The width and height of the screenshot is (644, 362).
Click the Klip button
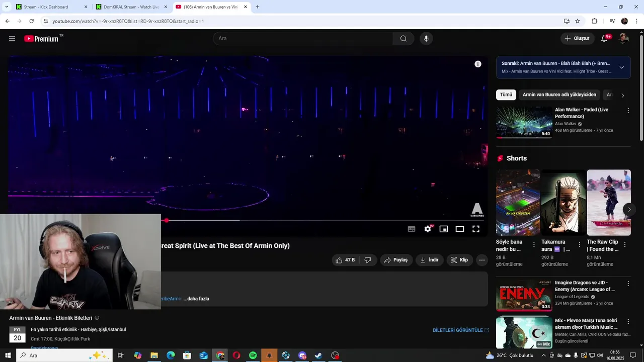(x=459, y=260)
